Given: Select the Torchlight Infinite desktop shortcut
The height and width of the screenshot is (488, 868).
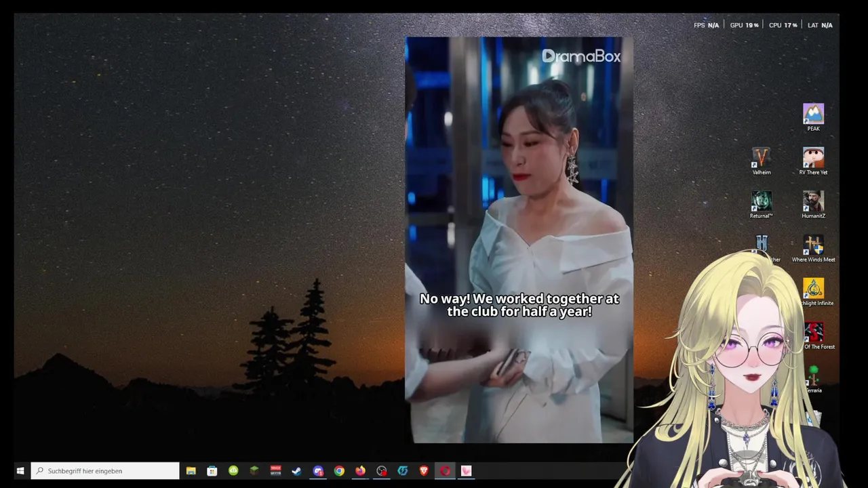Looking at the screenshot, I should coord(814,292).
